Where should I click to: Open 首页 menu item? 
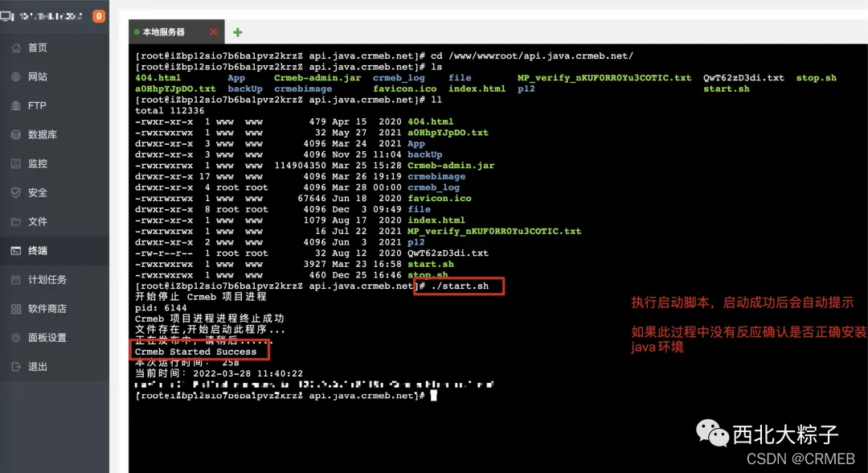[x=55, y=47]
